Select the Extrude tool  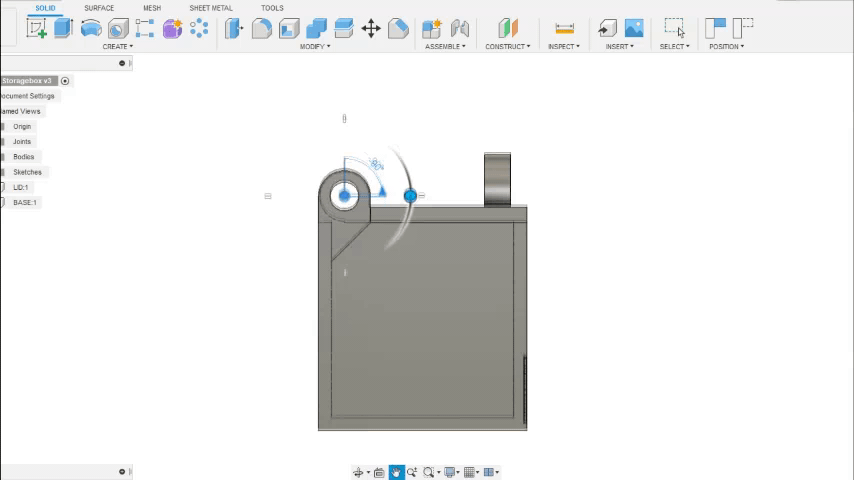coord(63,28)
